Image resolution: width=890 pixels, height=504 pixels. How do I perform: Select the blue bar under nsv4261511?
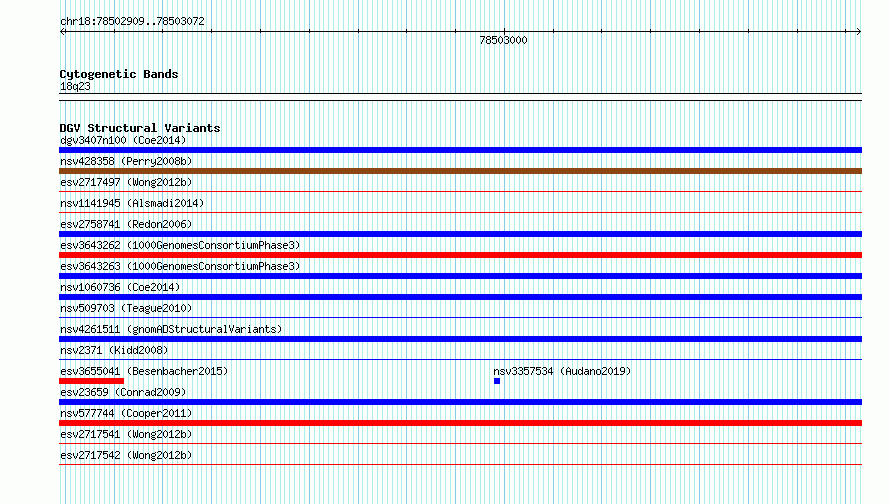click(460, 339)
